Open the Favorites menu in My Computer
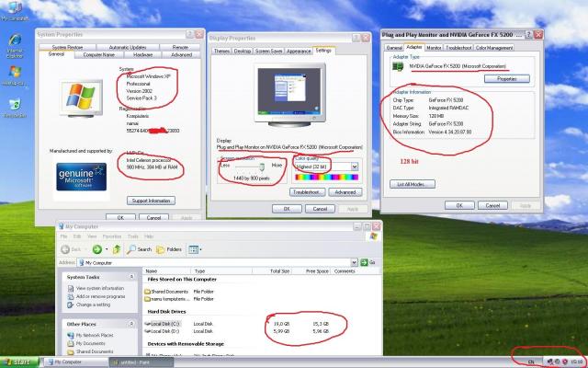 point(112,236)
